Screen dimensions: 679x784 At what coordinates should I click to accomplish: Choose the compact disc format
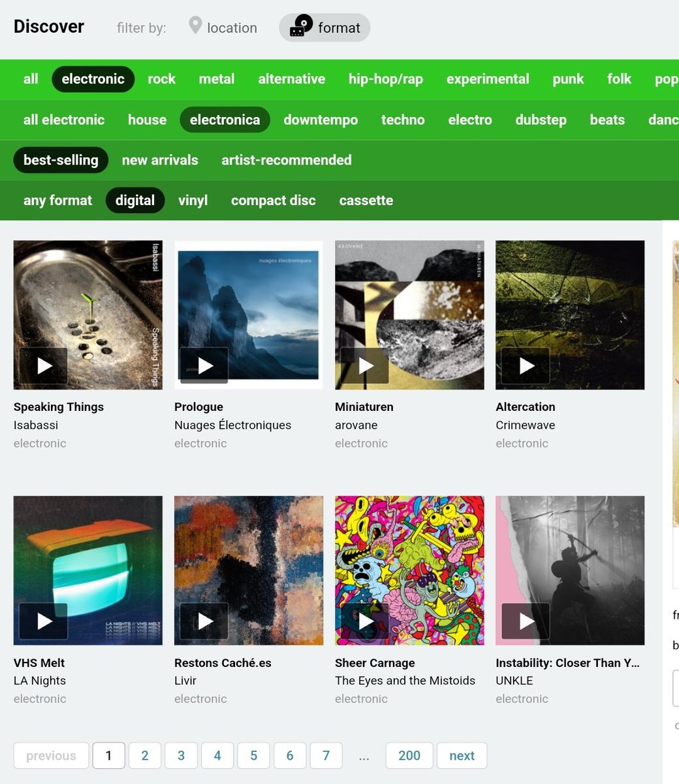[x=273, y=201]
